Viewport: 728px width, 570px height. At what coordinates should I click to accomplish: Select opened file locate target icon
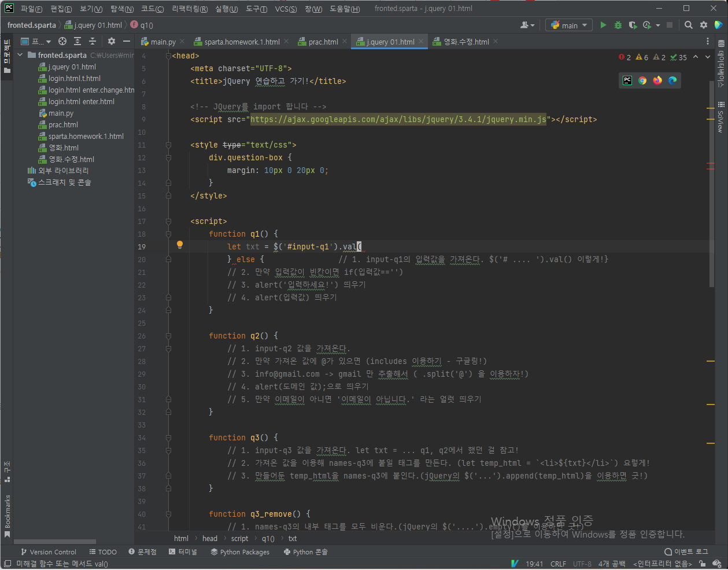click(x=62, y=41)
